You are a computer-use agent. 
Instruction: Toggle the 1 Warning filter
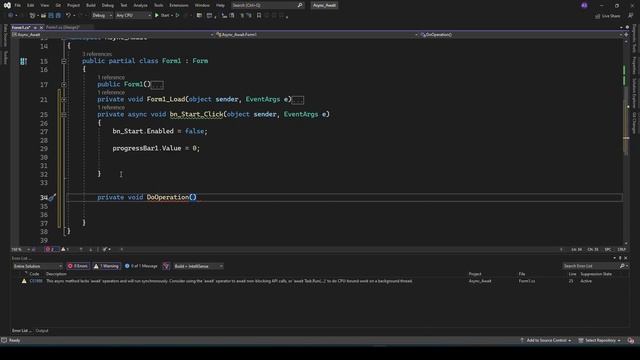tap(107, 266)
